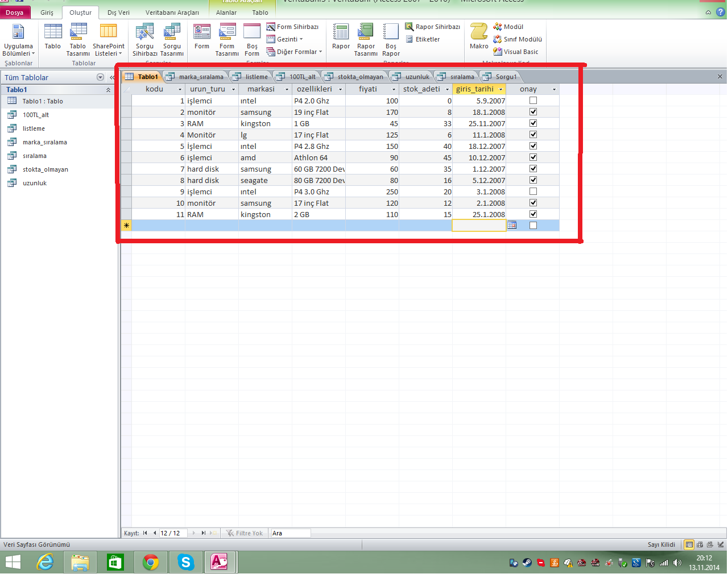The height and width of the screenshot is (582, 728).
Task: Click the Ara search field
Action: point(291,533)
